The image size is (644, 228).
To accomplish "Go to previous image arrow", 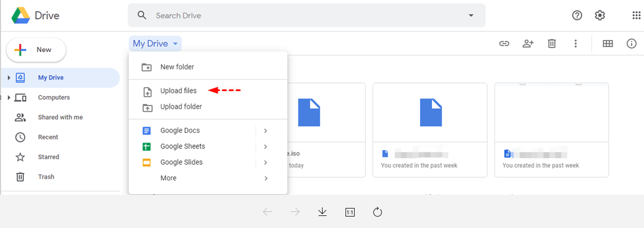I will tap(268, 212).
